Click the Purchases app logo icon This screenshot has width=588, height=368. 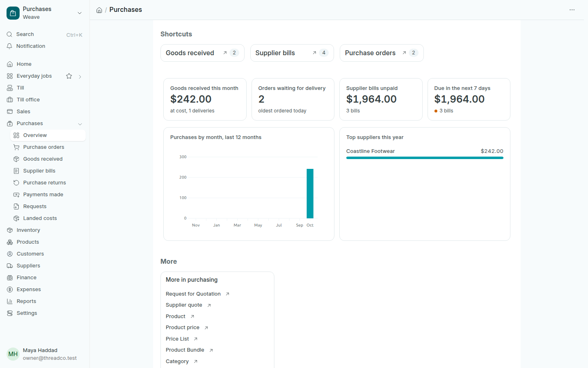tap(13, 13)
